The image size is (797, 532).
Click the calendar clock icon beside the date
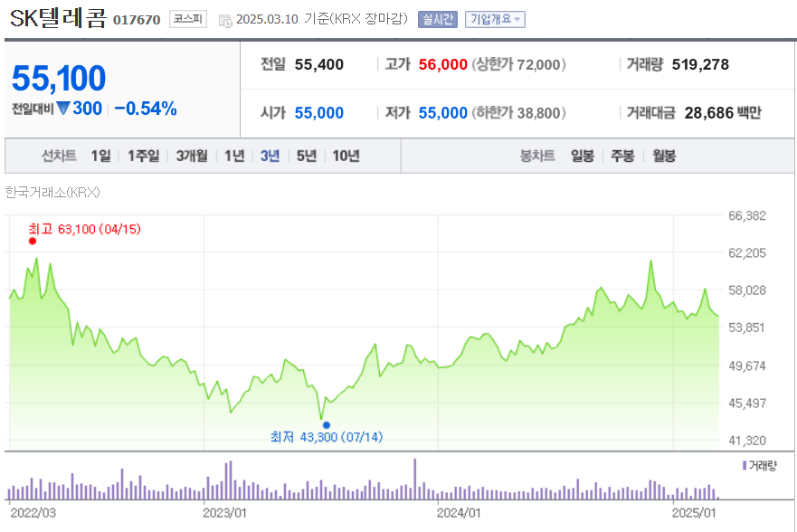225,20
